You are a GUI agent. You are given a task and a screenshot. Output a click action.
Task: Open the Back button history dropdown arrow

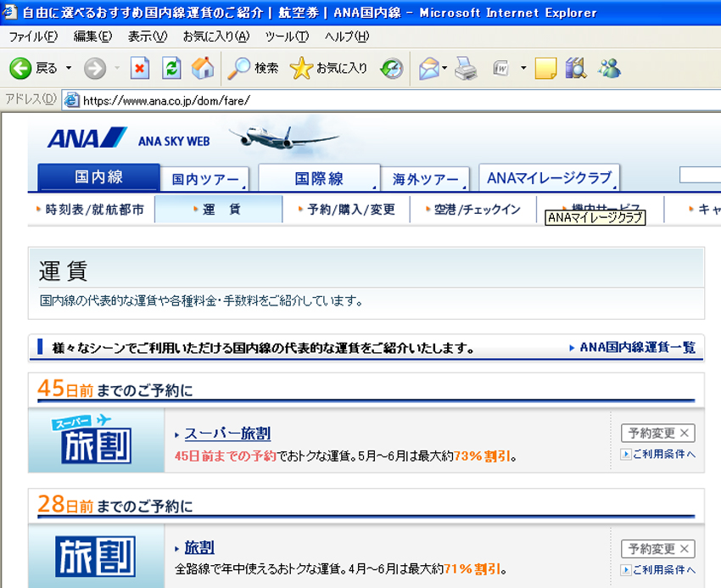(69, 68)
